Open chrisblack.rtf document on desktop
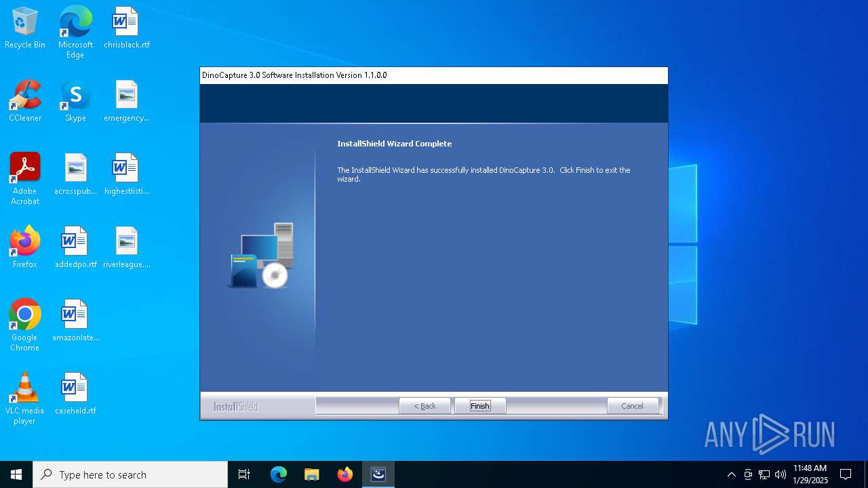 coord(126,28)
